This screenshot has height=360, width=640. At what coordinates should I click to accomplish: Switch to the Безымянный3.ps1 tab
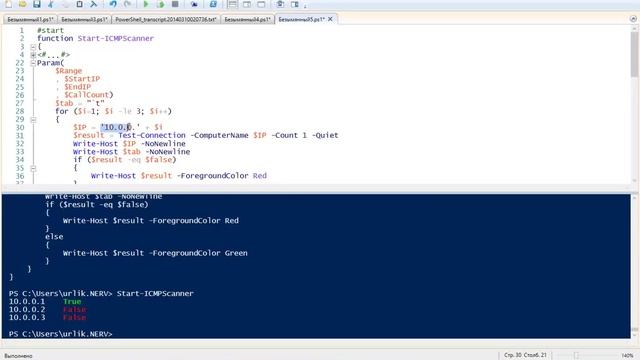click(84, 19)
